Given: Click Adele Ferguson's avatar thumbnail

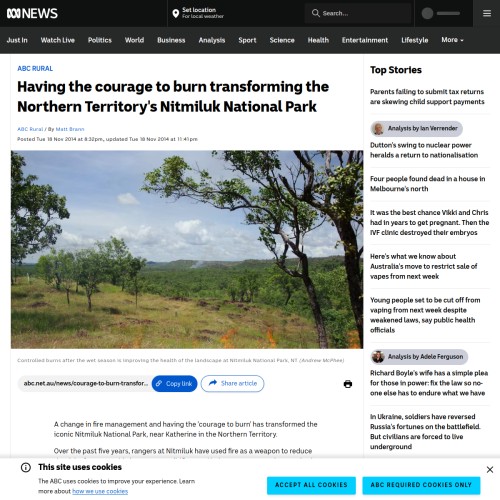Looking at the screenshot, I should pyautogui.click(x=378, y=357).
